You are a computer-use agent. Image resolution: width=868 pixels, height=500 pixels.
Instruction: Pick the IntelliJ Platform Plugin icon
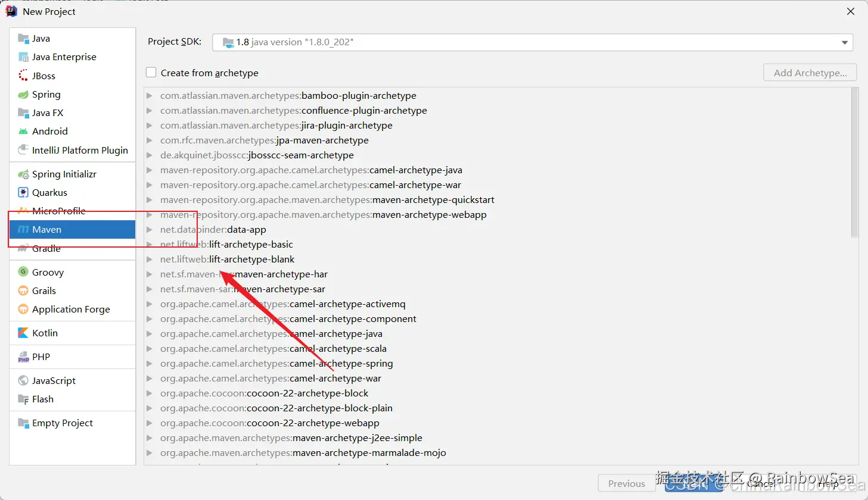click(23, 150)
